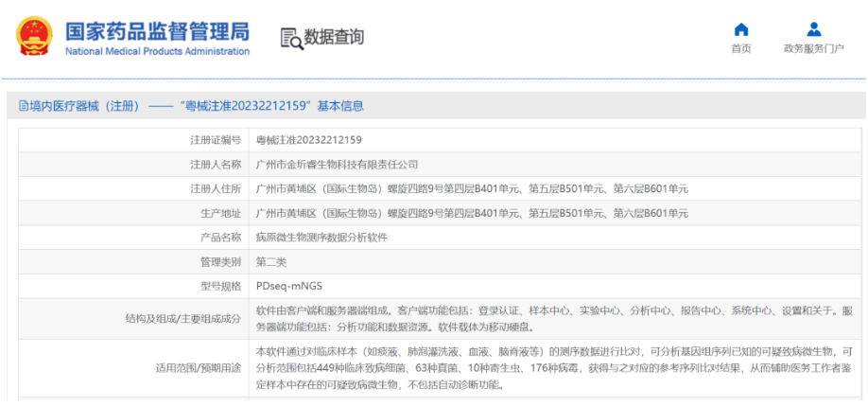Image resolution: width=868 pixels, height=407 pixels.
Task: Select the 型号规格 label
Action: pyautogui.click(x=220, y=286)
